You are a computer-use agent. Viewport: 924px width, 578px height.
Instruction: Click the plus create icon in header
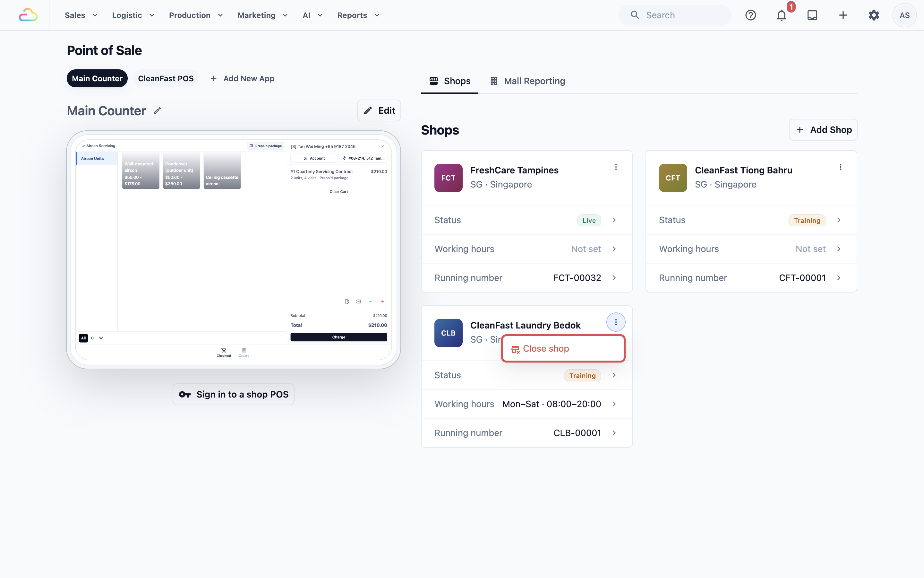click(843, 15)
